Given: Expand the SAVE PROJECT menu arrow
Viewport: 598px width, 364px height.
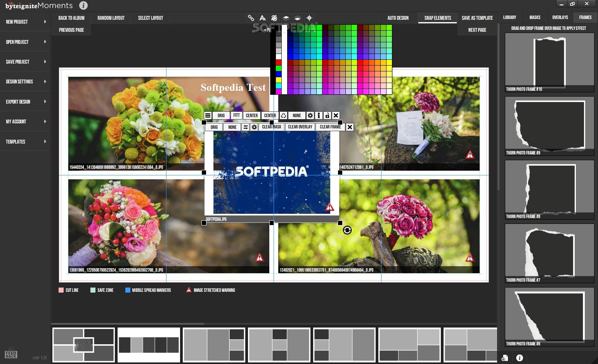Looking at the screenshot, I should coord(45,62).
